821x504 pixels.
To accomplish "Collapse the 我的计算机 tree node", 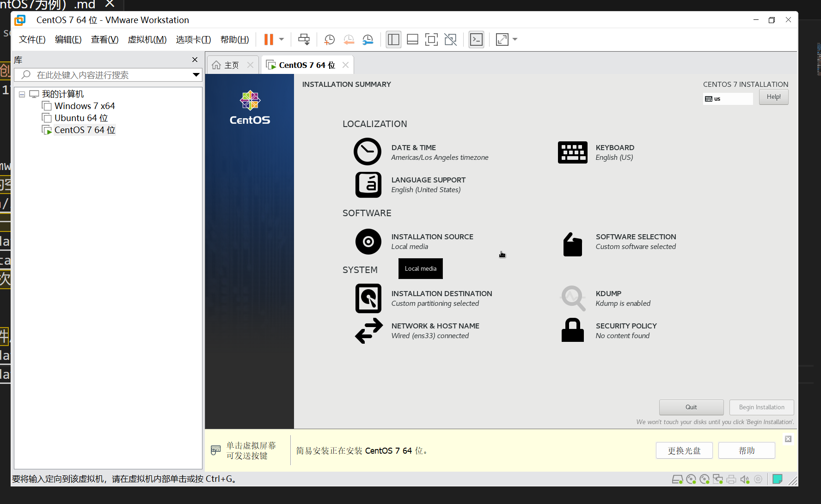I will (x=22, y=94).
